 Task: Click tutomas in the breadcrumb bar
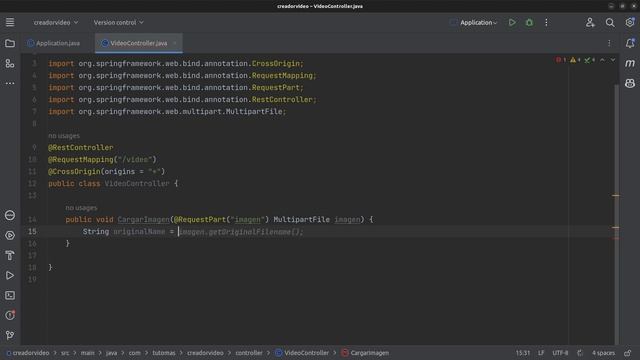[164, 353]
